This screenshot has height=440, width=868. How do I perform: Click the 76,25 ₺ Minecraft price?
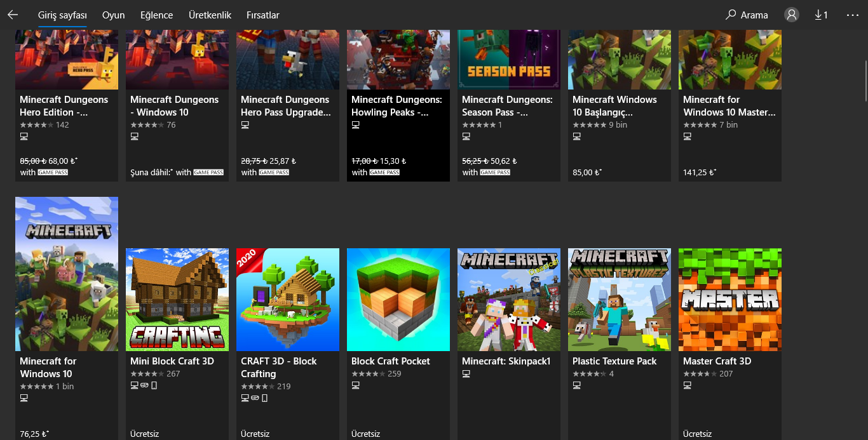point(34,434)
